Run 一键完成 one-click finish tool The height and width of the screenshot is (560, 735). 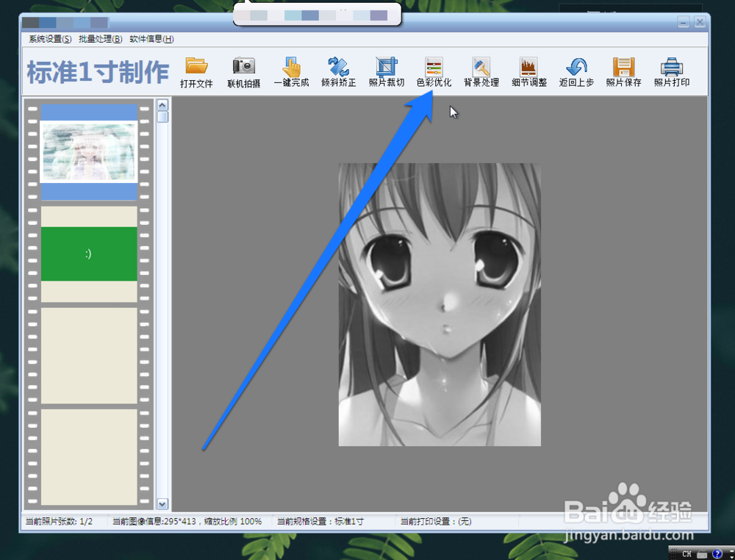click(291, 72)
